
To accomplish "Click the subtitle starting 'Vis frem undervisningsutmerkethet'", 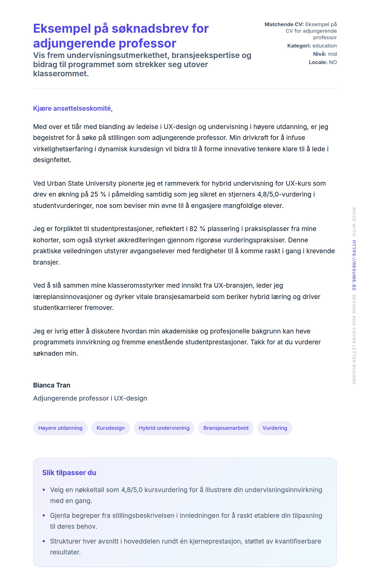I will pyautogui.click(x=142, y=65).
